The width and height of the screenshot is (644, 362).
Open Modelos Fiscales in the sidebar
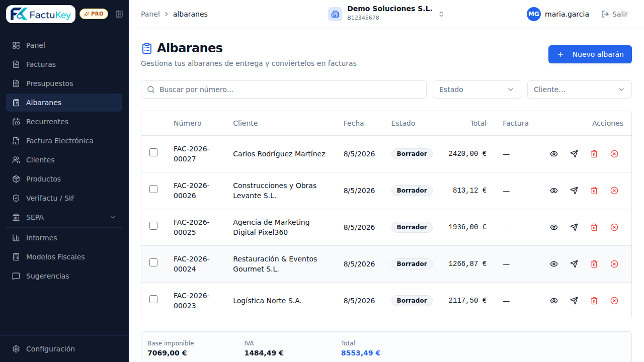pos(64,257)
